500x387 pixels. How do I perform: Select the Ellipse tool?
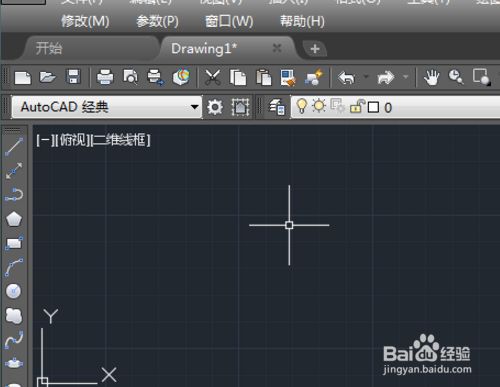click(x=14, y=363)
